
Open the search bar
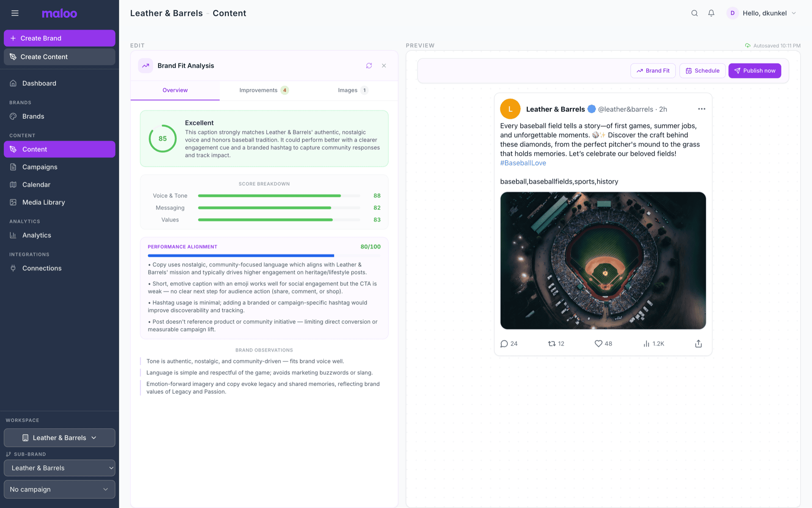(x=694, y=13)
